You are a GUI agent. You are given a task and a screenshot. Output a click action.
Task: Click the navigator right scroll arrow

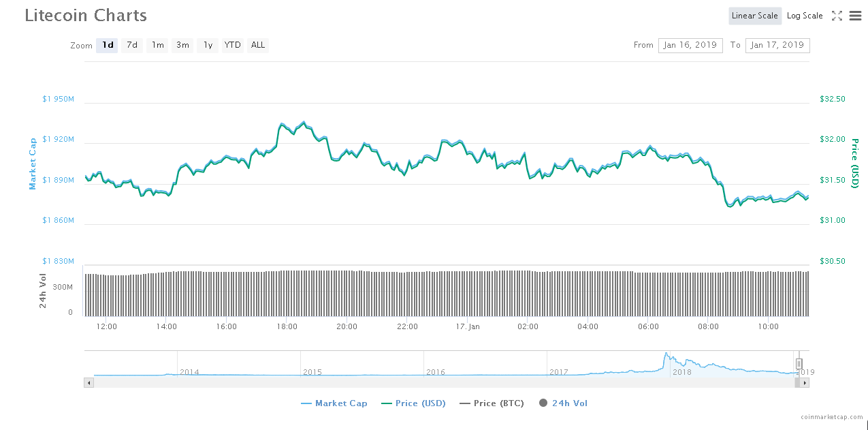[805, 383]
